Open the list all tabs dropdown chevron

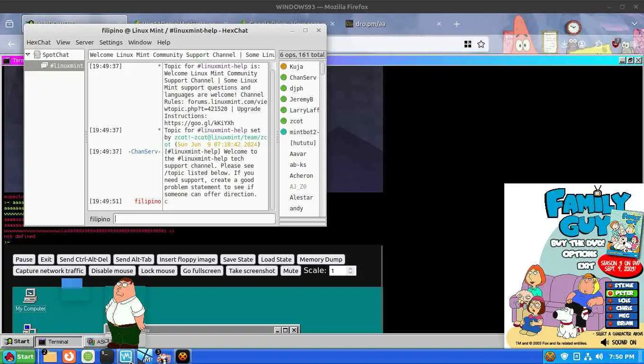(x=634, y=24)
